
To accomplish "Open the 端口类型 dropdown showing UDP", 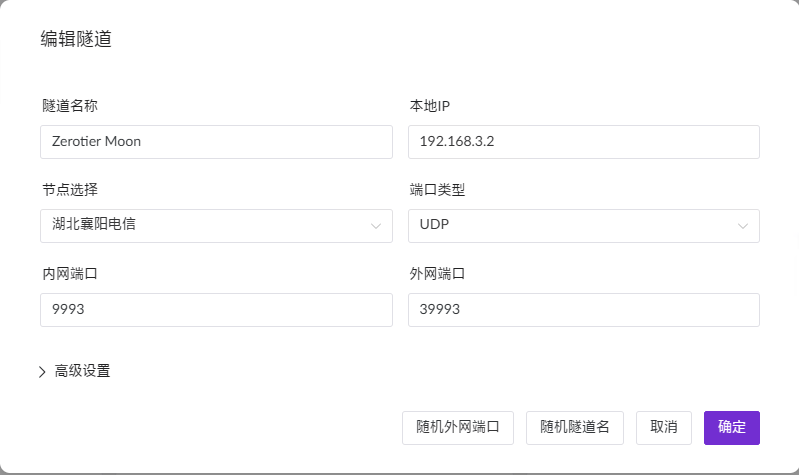I will click(x=583, y=226).
